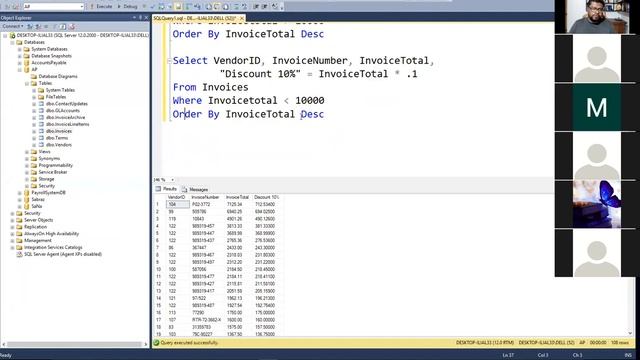Click the VendorID column header
This screenshot has height=360, width=640.
pyautogui.click(x=178, y=197)
